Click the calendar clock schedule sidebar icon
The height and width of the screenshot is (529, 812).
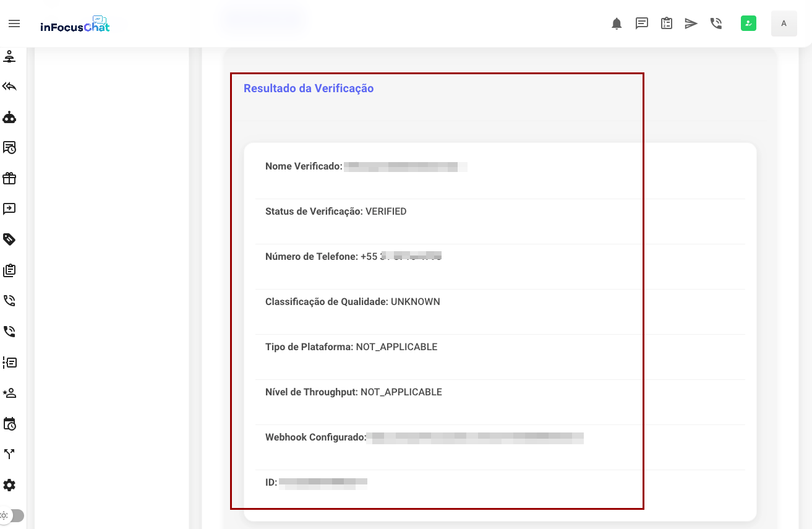pos(9,424)
